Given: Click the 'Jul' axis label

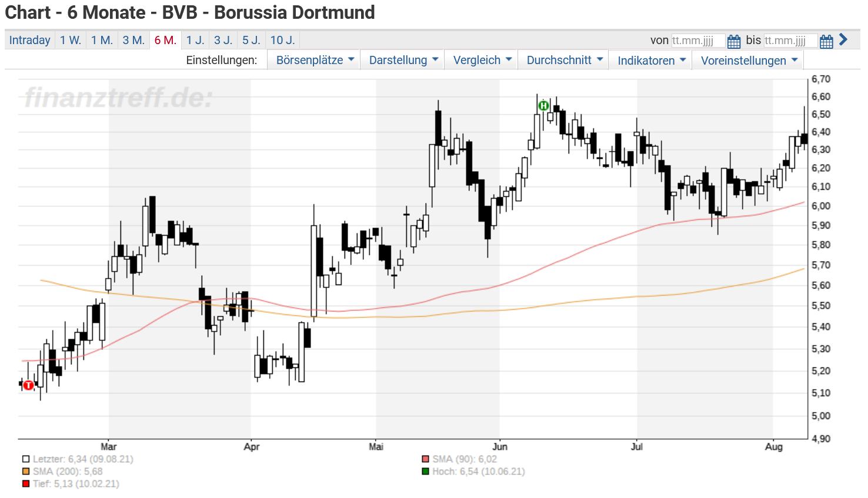Looking at the screenshot, I should tap(637, 447).
